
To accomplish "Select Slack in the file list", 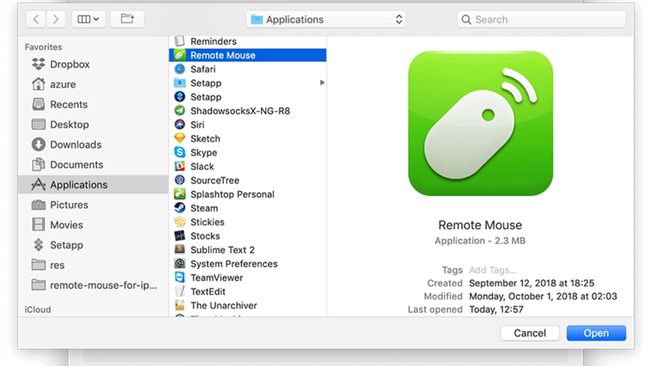I will (247, 166).
